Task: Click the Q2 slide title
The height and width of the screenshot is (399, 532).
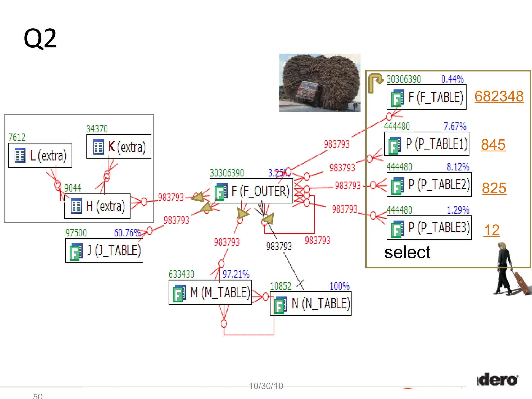Action: pos(40,38)
